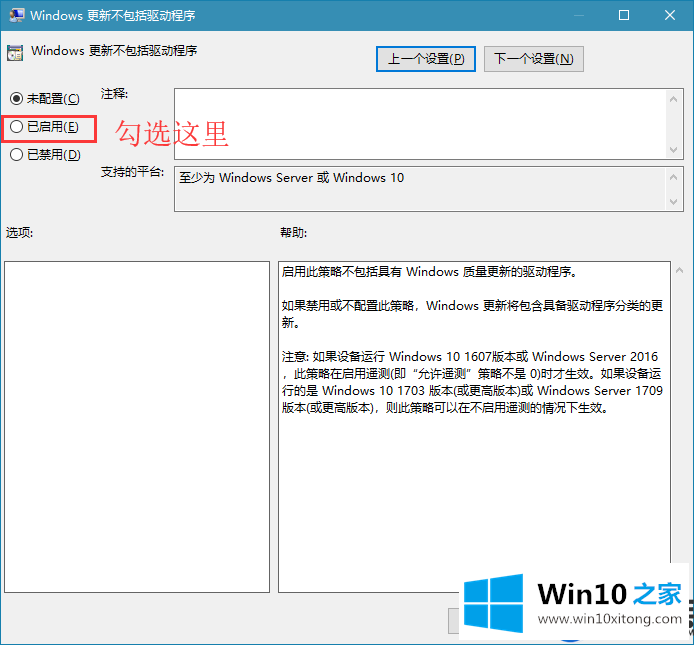Viewport: 694px width, 645px height.
Task: Click the title bar window icon
Action: click(x=17, y=15)
